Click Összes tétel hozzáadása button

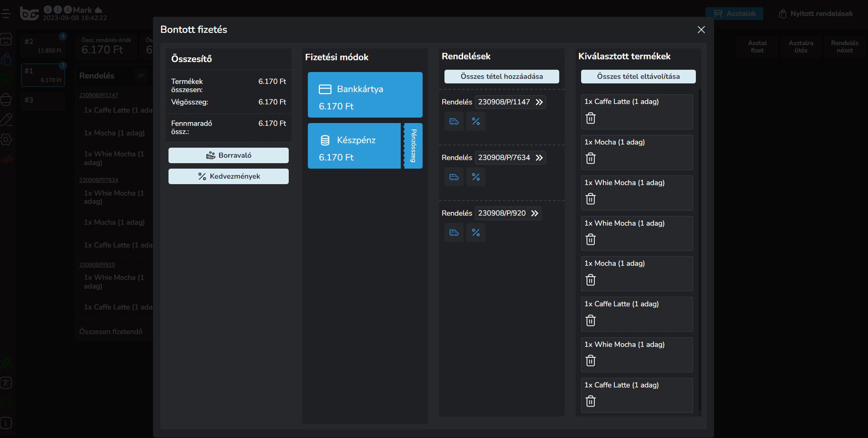pos(501,77)
